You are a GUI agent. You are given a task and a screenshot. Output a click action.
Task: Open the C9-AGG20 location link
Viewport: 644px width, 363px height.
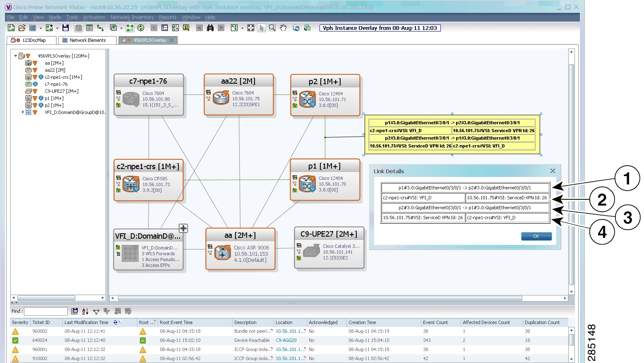pos(286,341)
